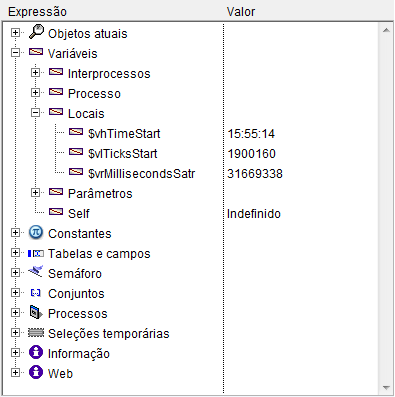Screen dimensions: 395x397
Task: Click the Processos icon
Action: tap(36, 312)
